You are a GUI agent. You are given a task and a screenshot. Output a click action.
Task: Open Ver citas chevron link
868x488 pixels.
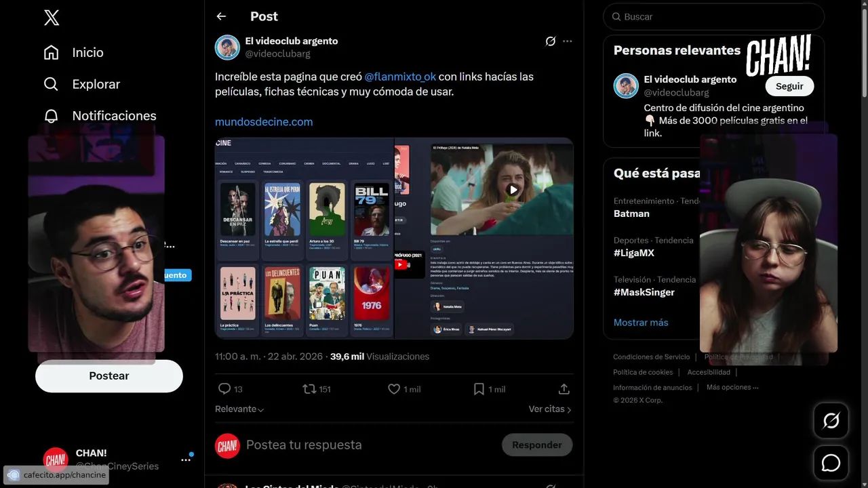coord(550,409)
